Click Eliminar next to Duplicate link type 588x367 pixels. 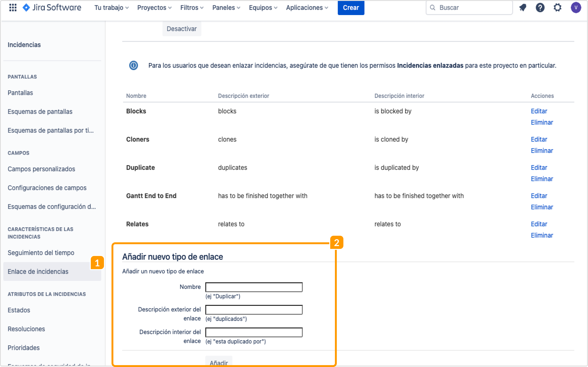[542, 179]
